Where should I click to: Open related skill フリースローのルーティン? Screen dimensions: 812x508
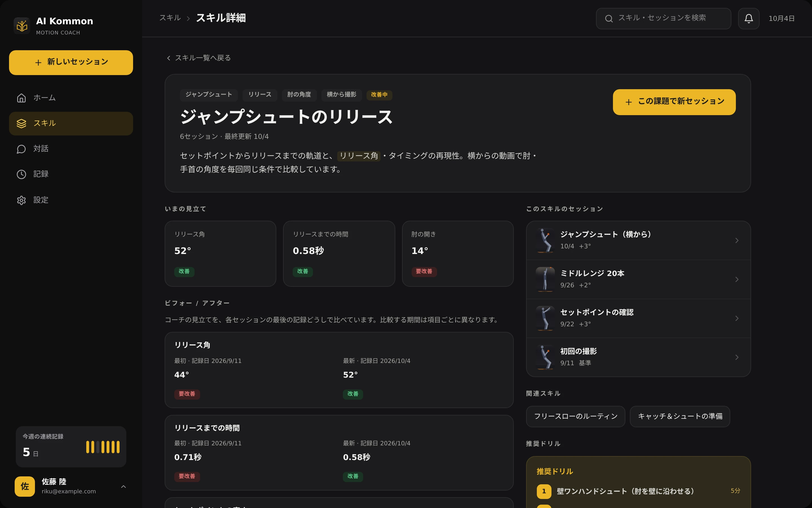point(575,417)
